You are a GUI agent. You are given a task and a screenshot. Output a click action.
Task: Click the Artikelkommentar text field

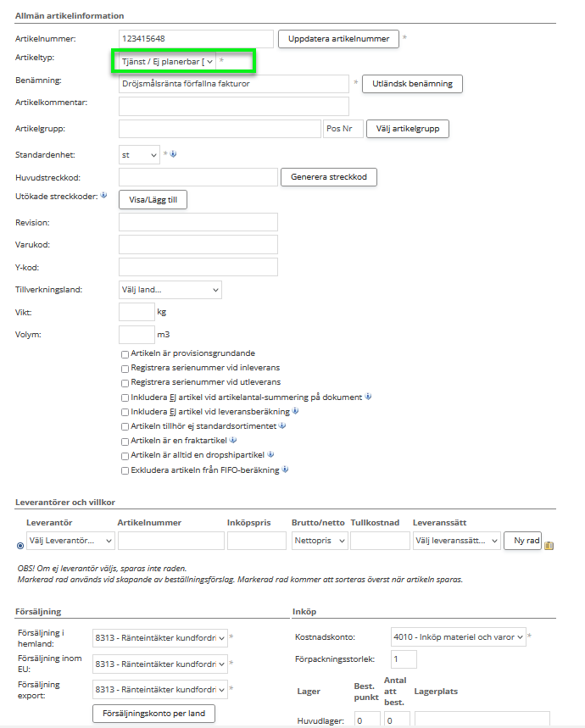tap(234, 106)
